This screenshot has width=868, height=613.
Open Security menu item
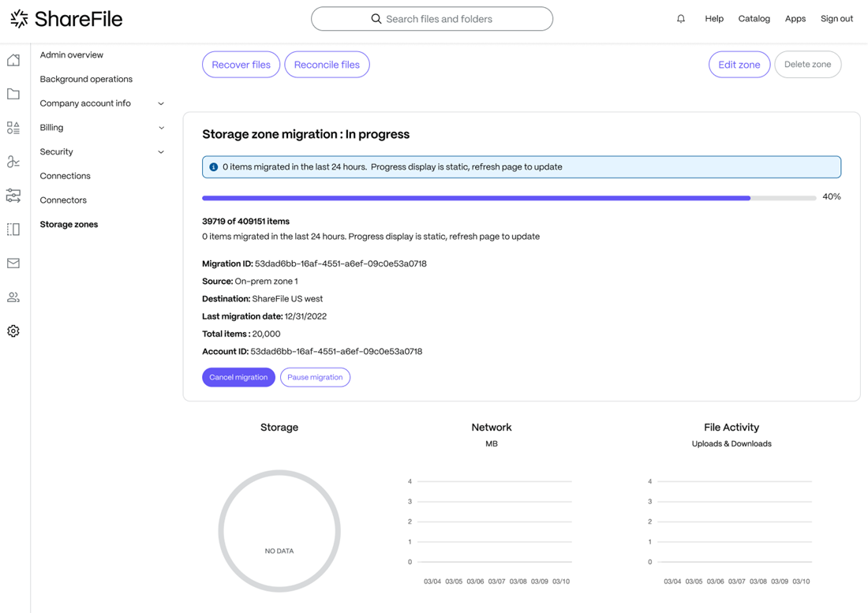pos(57,151)
